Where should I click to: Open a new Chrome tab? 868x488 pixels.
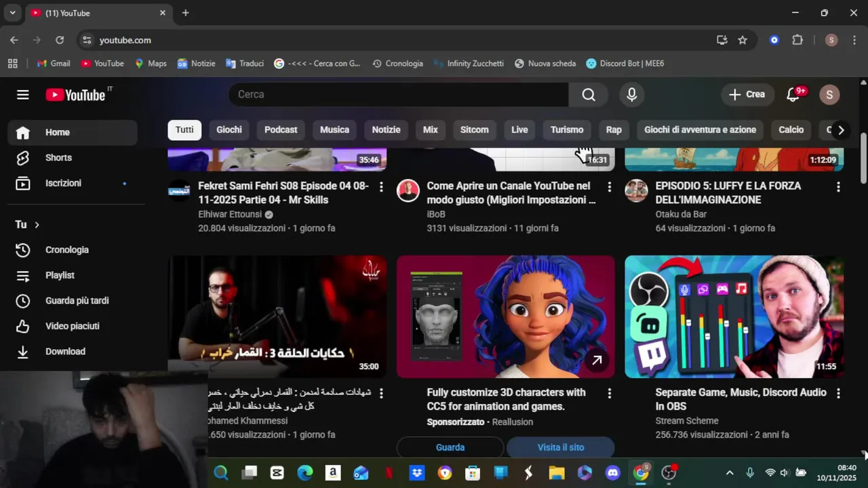(x=185, y=13)
